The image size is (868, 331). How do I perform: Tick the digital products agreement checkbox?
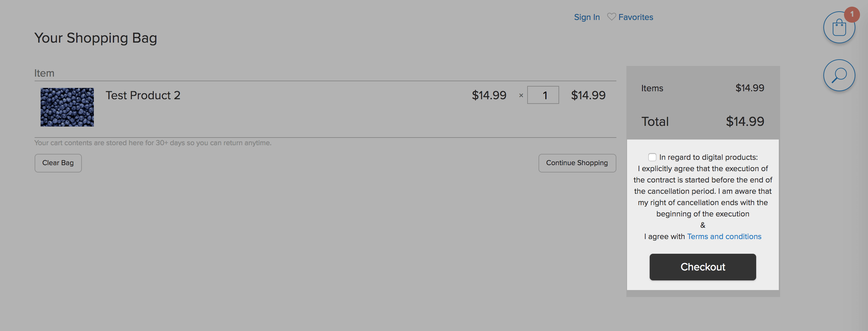coord(652,157)
